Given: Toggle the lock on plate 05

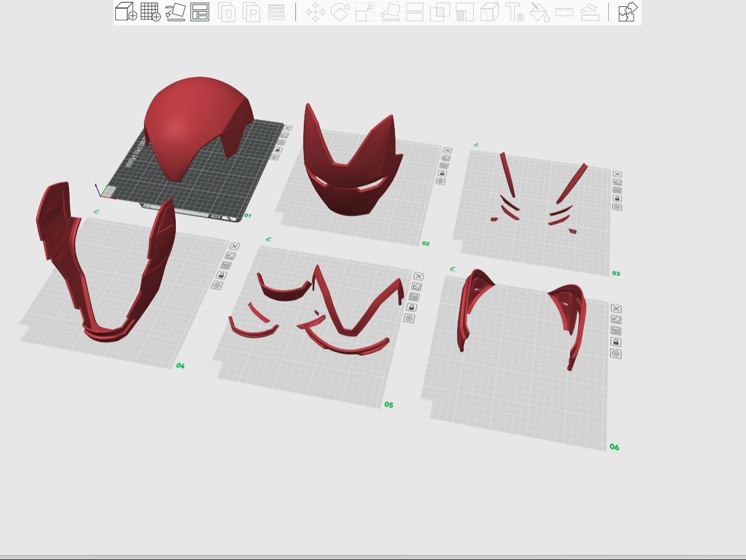Looking at the screenshot, I should (412, 307).
